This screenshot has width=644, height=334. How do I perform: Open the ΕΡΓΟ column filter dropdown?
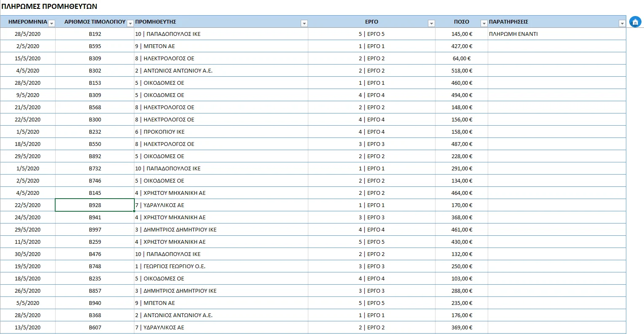pyautogui.click(x=431, y=24)
